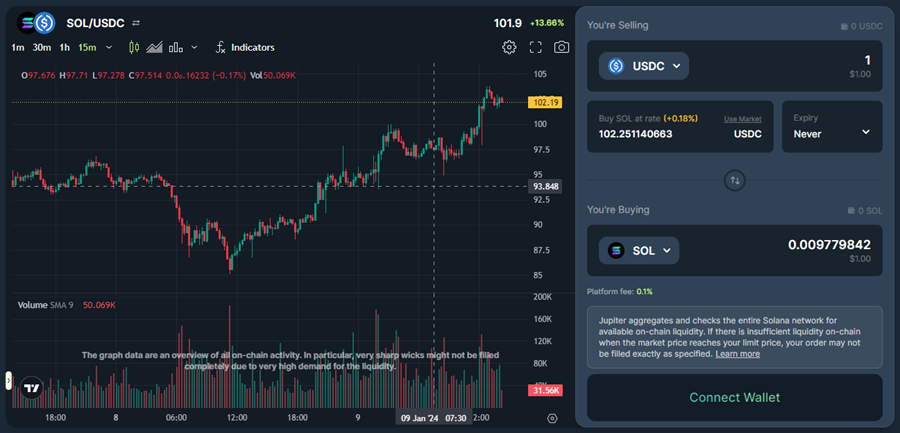This screenshot has width=900, height=433.
Task: Swap selling and buying tokens
Action: (735, 180)
